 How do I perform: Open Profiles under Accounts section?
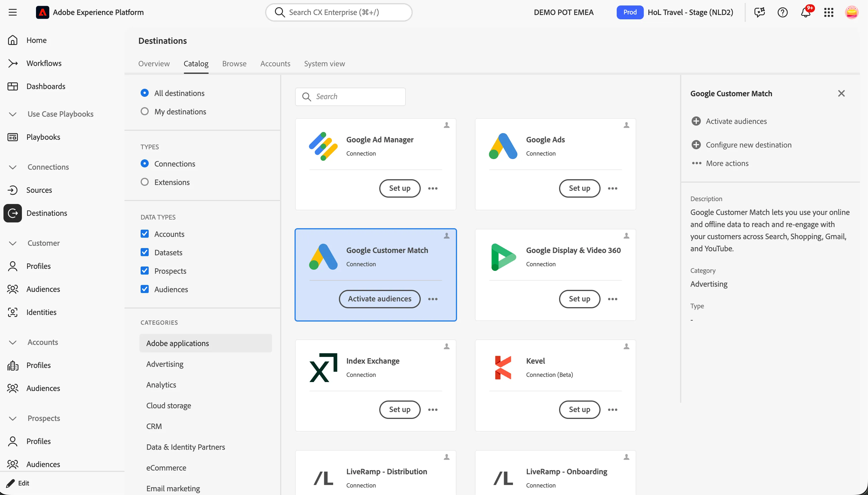pos(38,365)
